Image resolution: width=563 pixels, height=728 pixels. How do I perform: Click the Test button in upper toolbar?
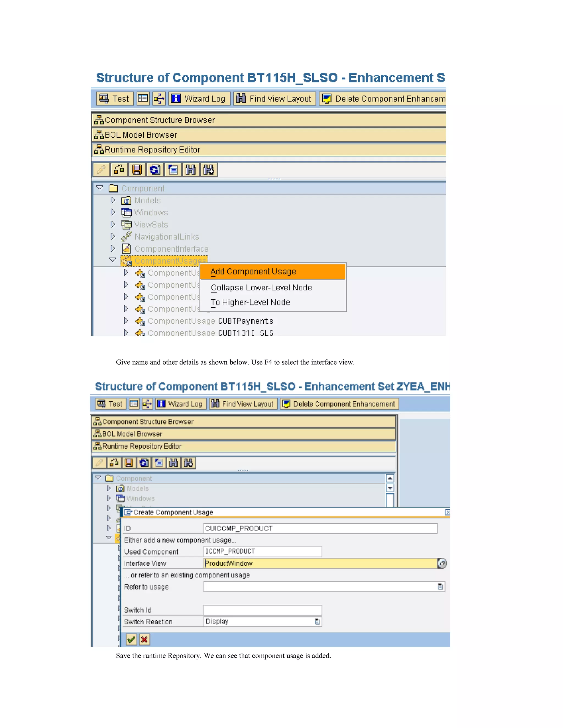(x=115, y=99)
